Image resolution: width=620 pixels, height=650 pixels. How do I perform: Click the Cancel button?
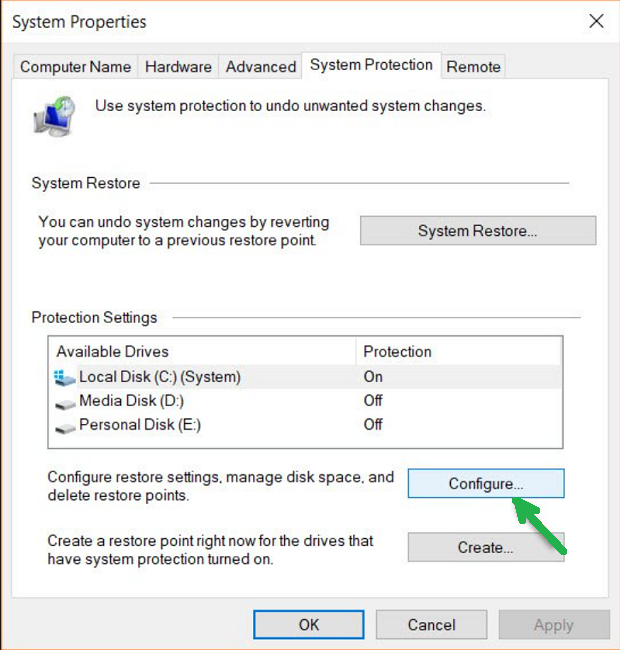(x=431, y=625)
